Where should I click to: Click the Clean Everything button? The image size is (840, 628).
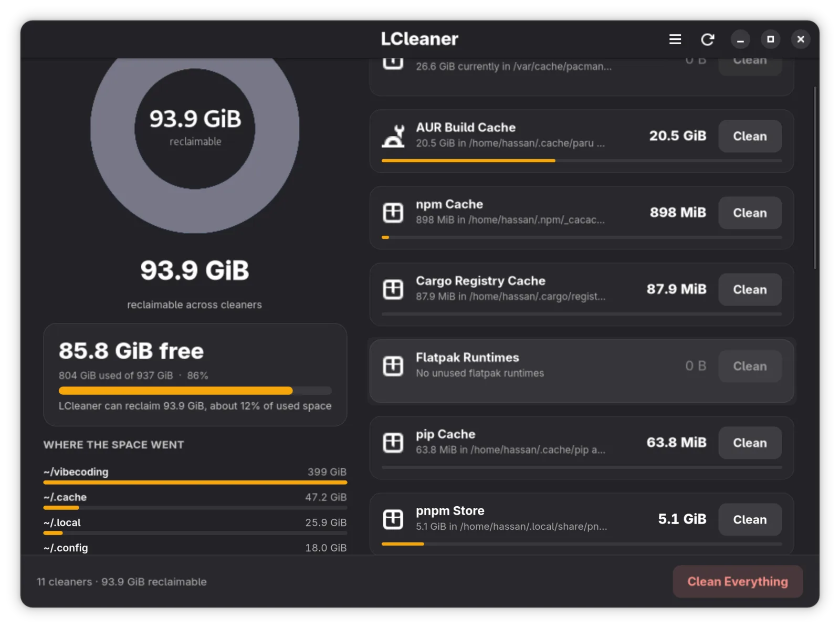pos(738,582)
